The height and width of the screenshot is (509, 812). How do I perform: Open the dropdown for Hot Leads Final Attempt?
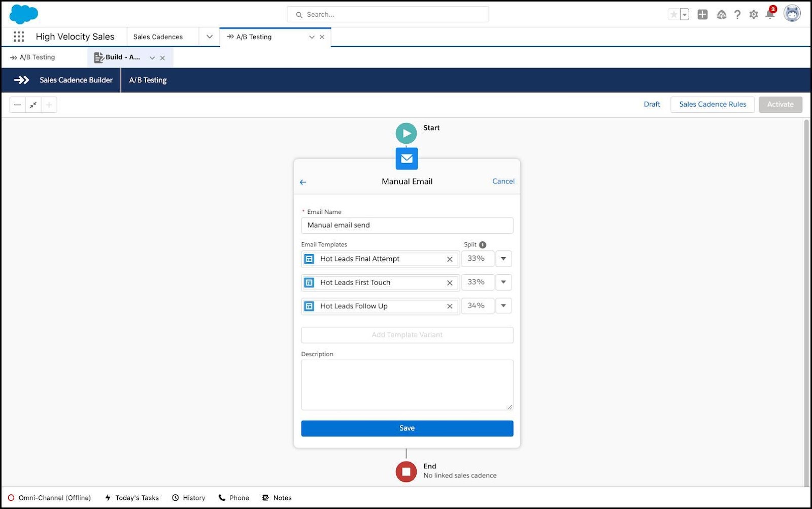(503, 259)
